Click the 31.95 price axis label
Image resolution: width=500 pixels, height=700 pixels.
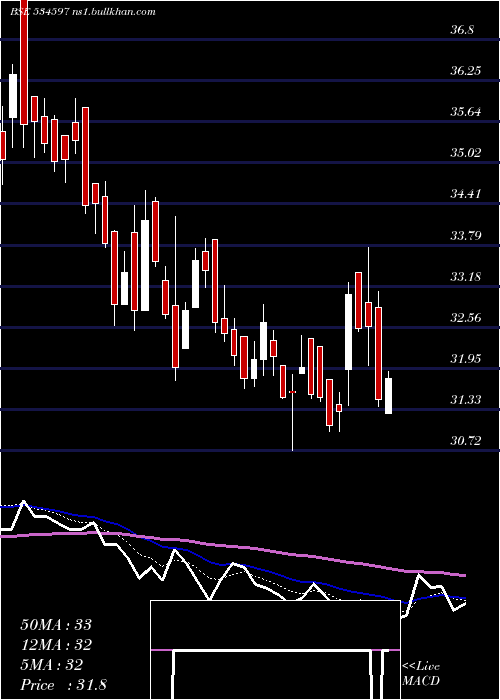(x=465, y=358)
